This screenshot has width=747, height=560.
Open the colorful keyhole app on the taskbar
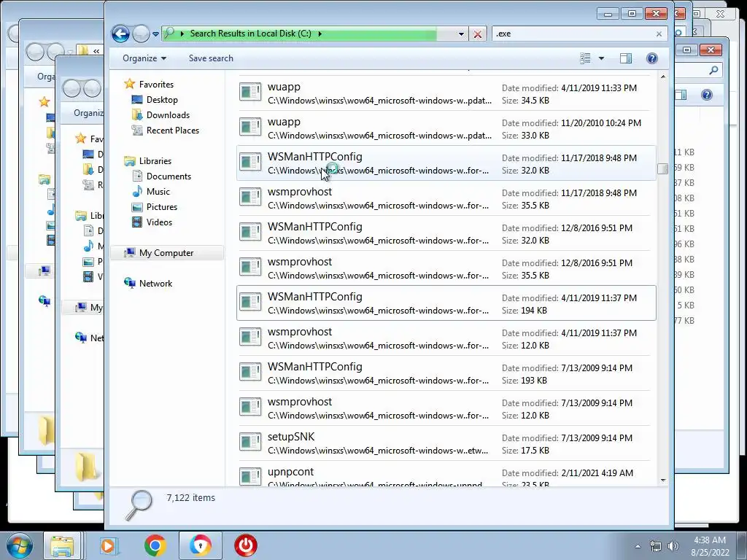pos(200,545)
